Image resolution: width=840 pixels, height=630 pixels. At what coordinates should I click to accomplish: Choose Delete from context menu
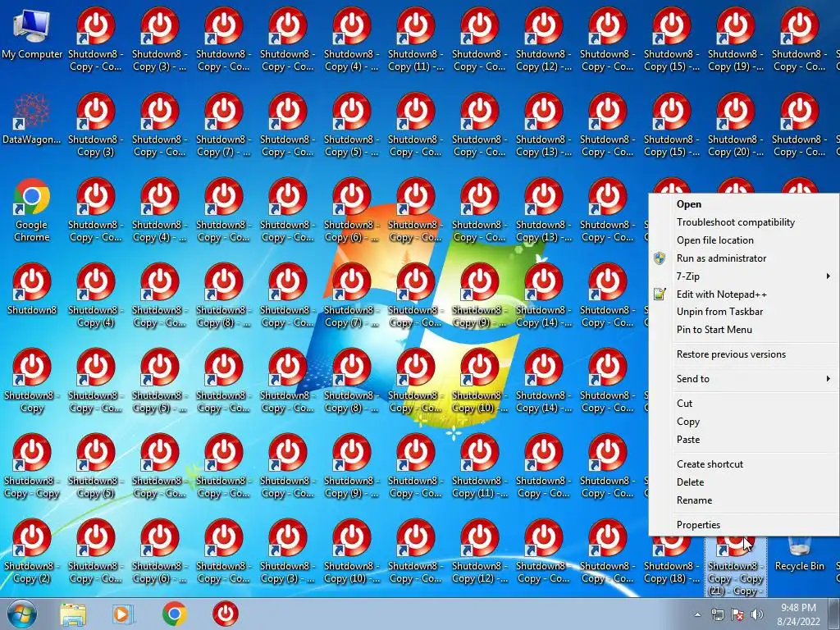(743, 482)
